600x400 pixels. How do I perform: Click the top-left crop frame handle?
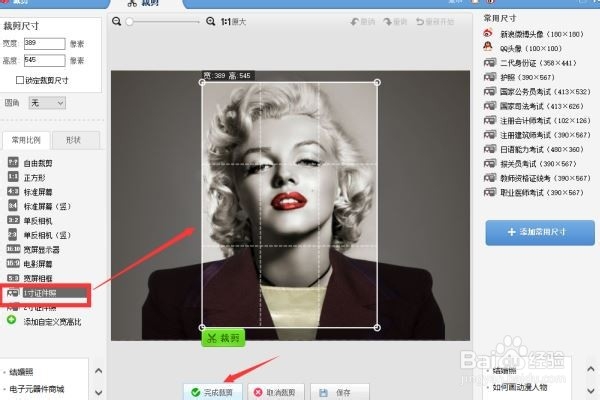[202, 82]
